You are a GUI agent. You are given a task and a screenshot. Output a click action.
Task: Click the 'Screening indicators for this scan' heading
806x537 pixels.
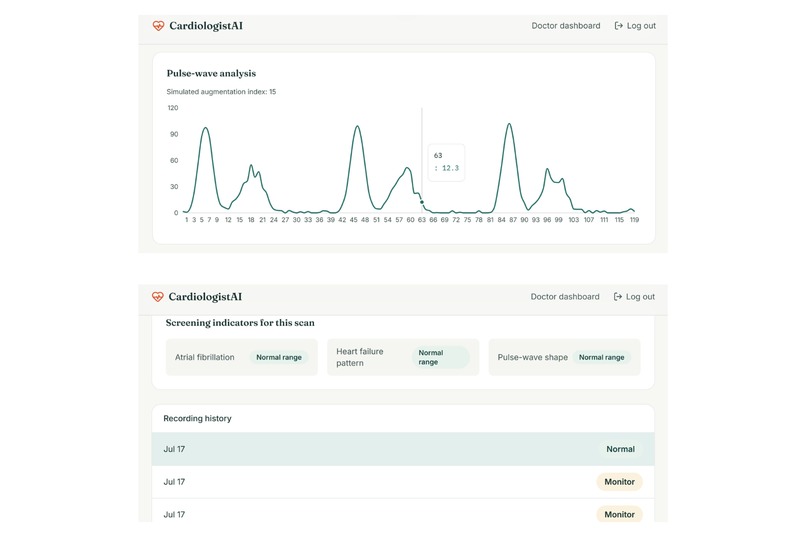point(240,323)
